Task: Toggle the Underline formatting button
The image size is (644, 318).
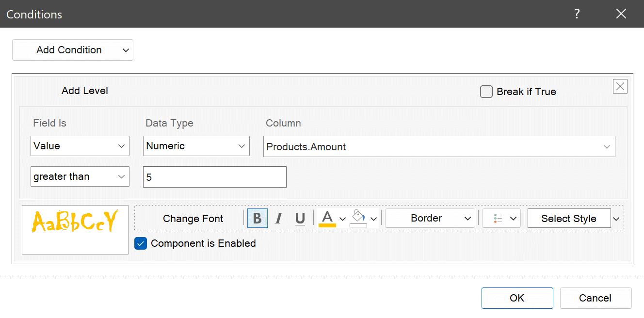Action: click(x=300, y=218)
